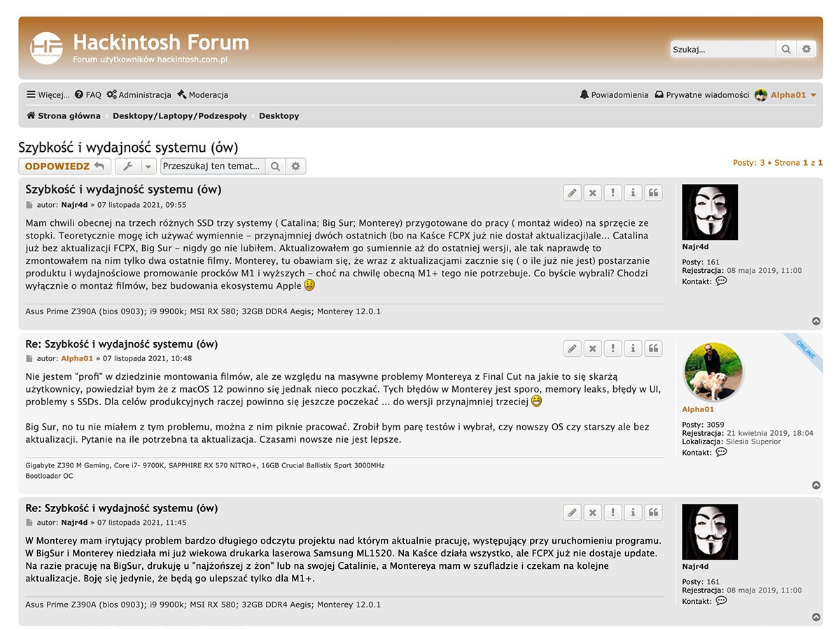Viewport: 840px width, 629px height.
Task: Show info for Alpha01's reply
Action: [633, 348]
